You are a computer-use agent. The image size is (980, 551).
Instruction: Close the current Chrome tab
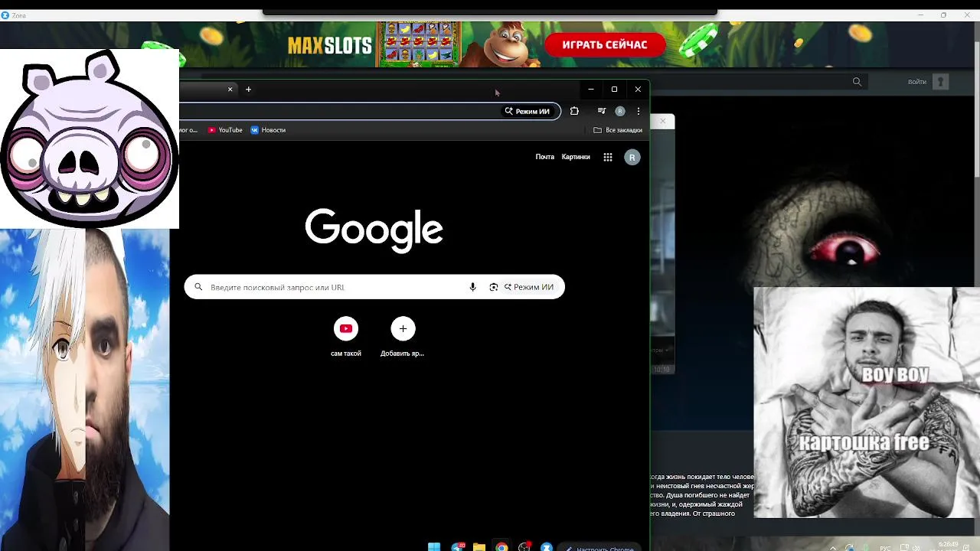pyautogui.click(x=230, y=90)
